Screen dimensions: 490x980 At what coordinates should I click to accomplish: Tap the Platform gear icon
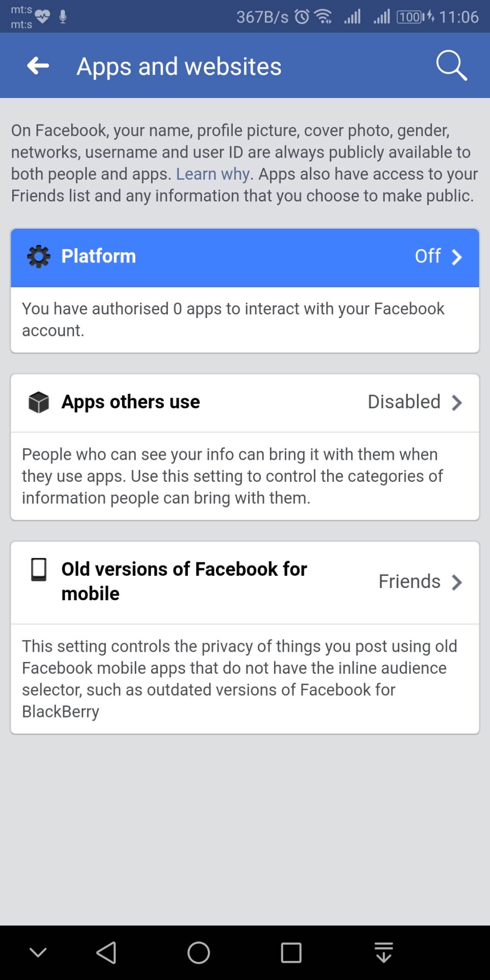[39, 256]
